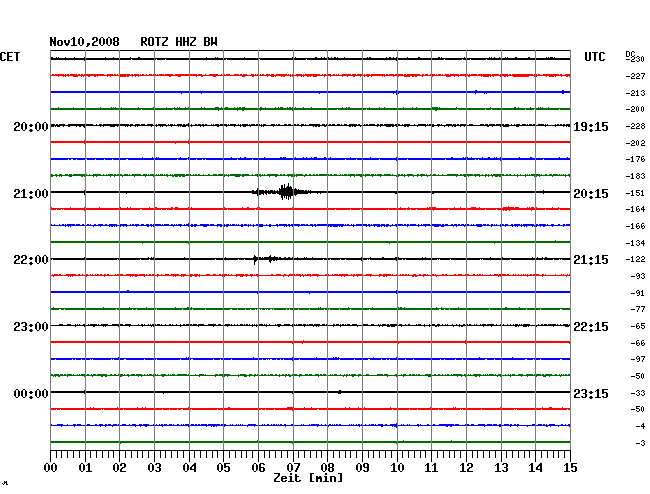Select the "22:00" CET time label
Viewport: 650px width, 494px height.
[31, 260]
